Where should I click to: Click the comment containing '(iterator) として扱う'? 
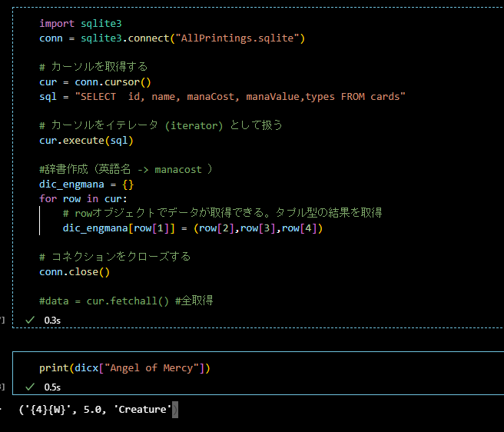point(161,125)
